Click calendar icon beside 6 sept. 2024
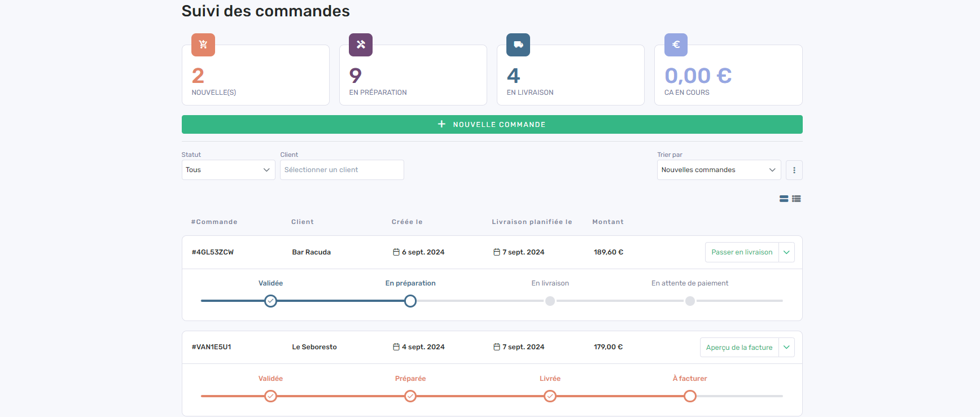980x417 pixels. 396,252
